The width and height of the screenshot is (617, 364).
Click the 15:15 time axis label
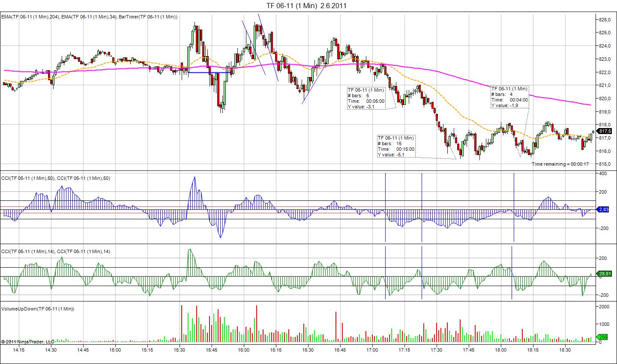tap(147, 350)
